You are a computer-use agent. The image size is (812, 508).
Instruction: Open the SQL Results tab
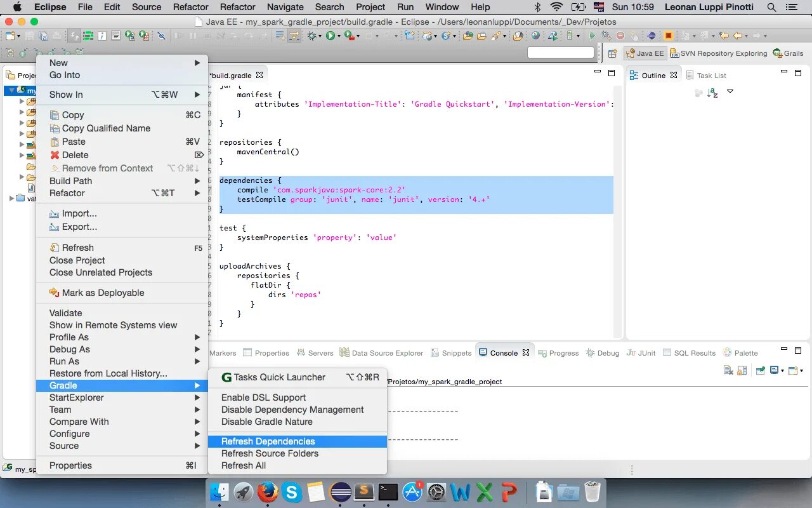point(689,353)
